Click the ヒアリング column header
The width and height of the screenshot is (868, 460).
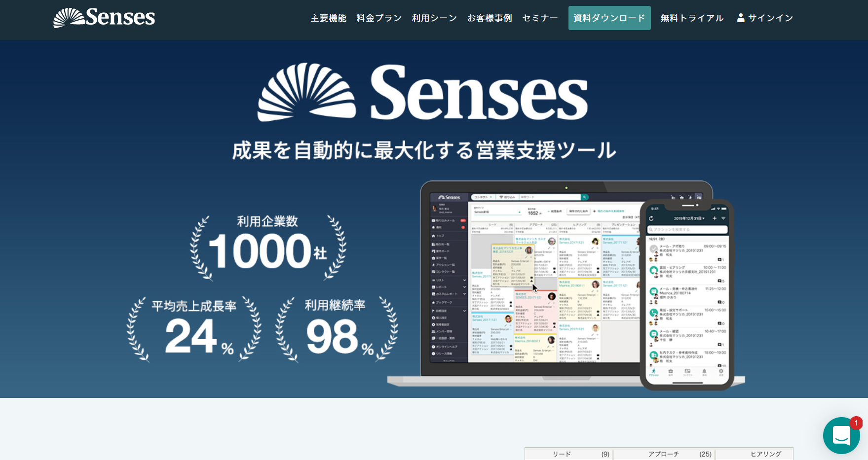pyautogui.click(x=755, y=454)
